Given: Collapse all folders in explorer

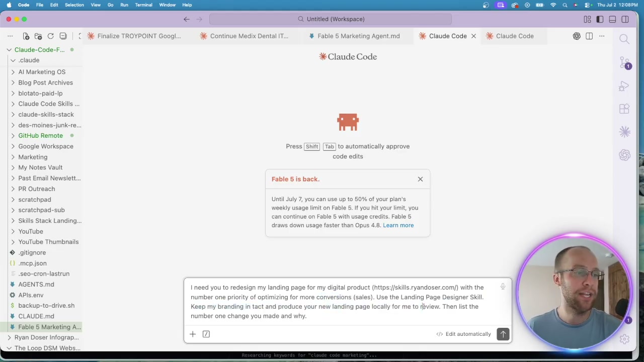Looking at the screenshot, I should point(63,36).
